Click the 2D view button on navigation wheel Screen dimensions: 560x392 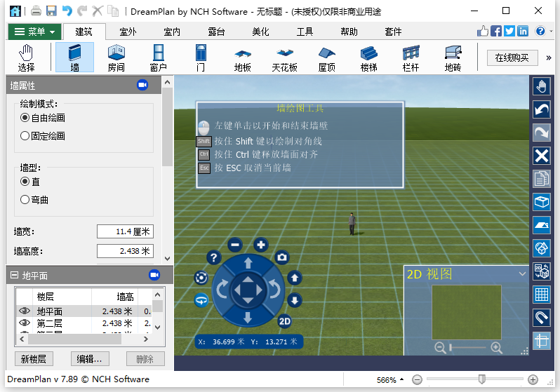[285, 321]
